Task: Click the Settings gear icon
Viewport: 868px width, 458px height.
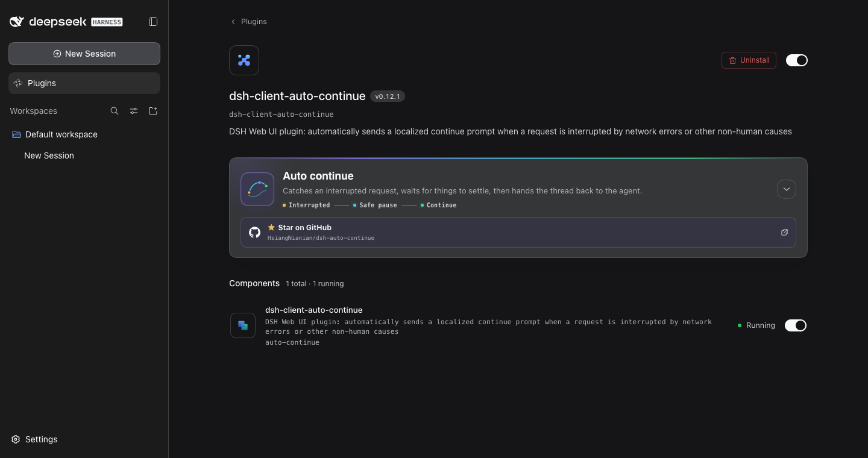Action: [16, 439]
